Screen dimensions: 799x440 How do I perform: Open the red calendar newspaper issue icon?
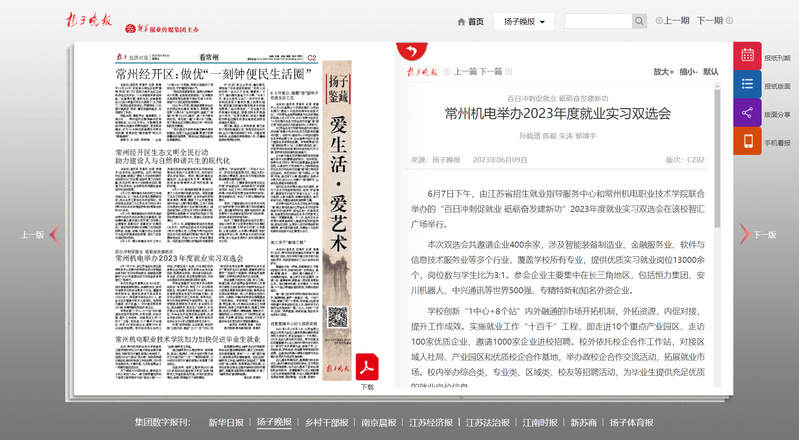(747, 57)
